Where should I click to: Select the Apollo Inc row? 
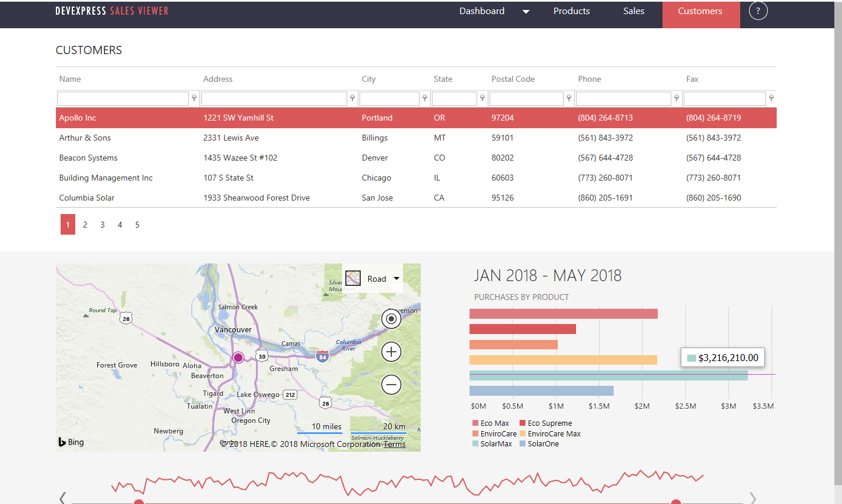click(416, 118)
